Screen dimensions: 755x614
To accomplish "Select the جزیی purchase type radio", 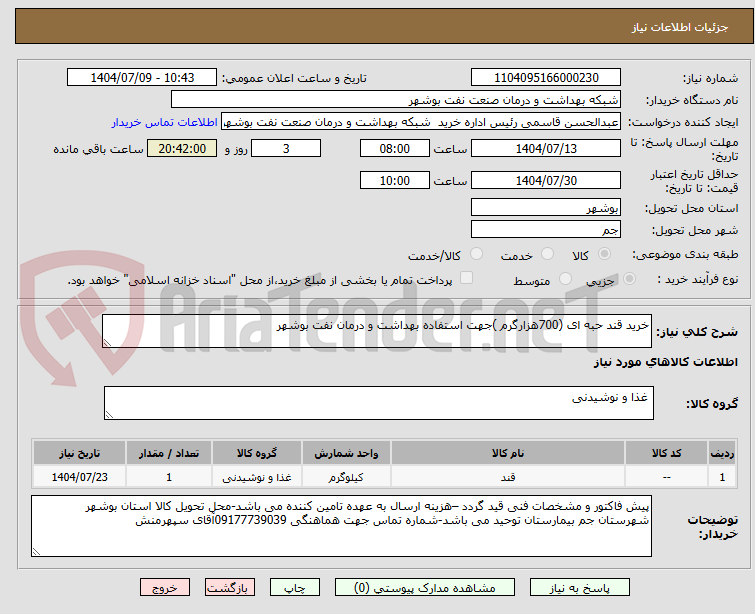I will click(x=629, y=279).
